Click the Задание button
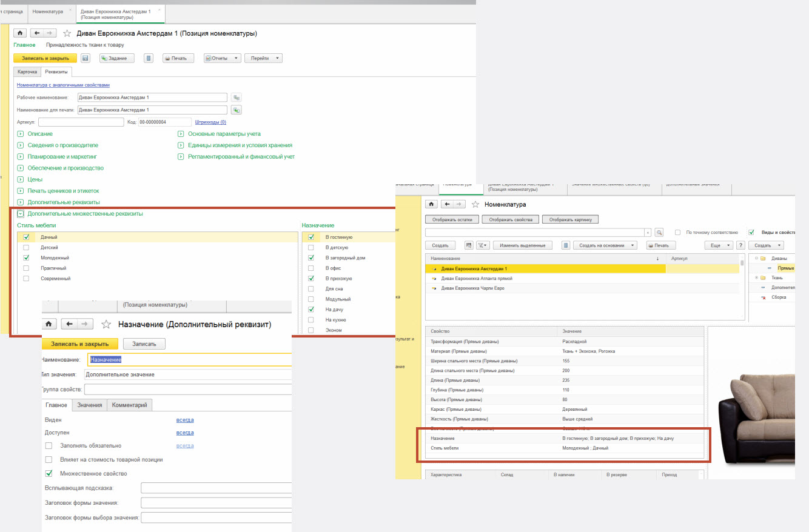Viewport: 809px width, 532px height. (x=117, y=58)
